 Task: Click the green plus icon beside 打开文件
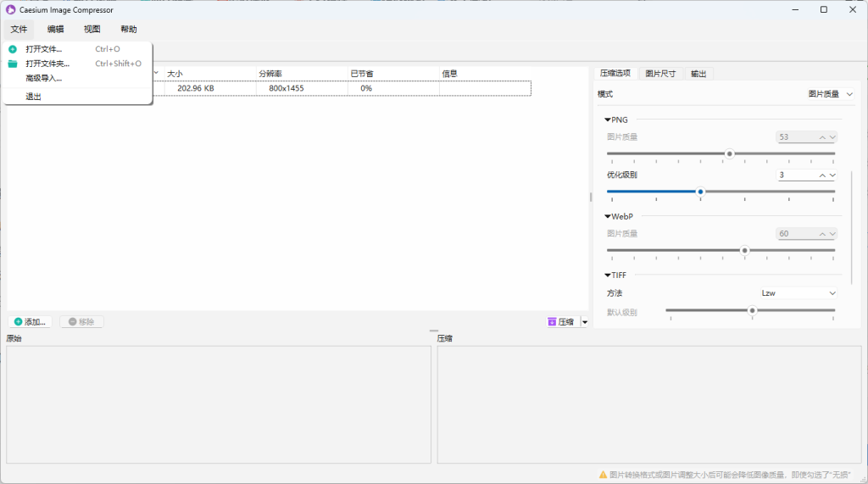13,49
